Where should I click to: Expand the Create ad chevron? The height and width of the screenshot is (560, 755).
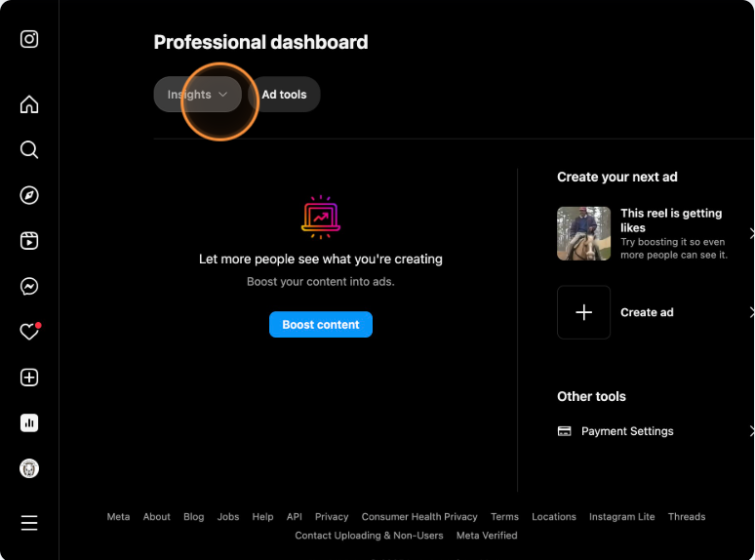pyautogui.click(x=750, y=312)
